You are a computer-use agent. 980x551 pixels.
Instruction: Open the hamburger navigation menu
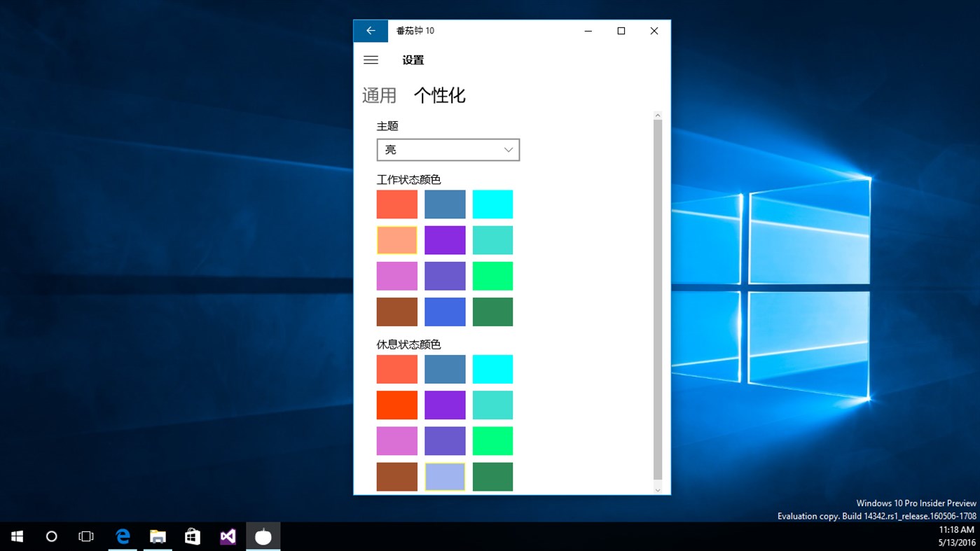click(371, 60)
